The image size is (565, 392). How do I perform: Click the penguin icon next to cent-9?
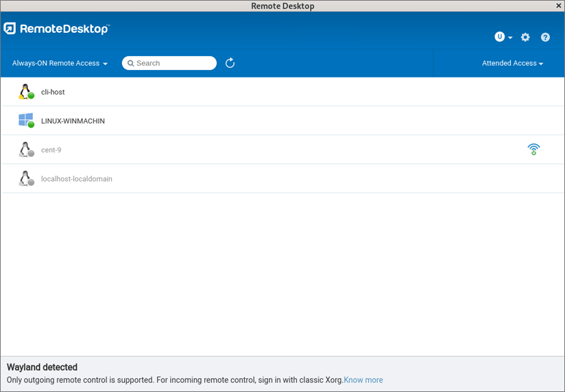point(26,150)
